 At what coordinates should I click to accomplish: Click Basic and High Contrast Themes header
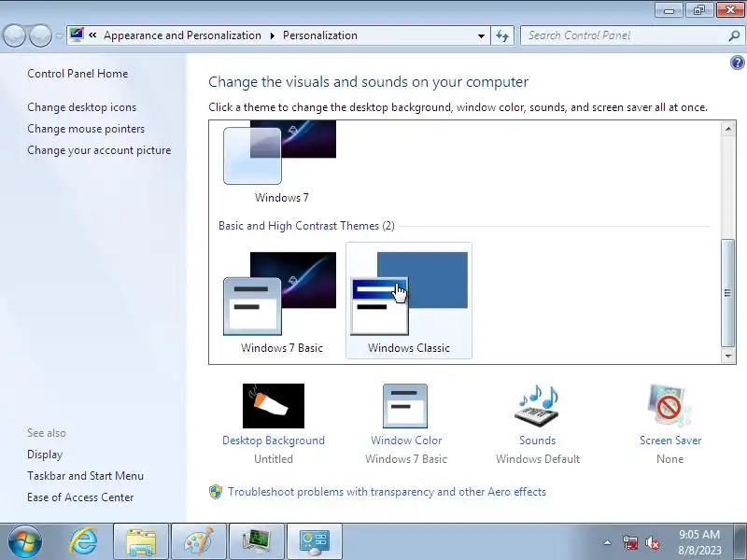click(306, 226)
